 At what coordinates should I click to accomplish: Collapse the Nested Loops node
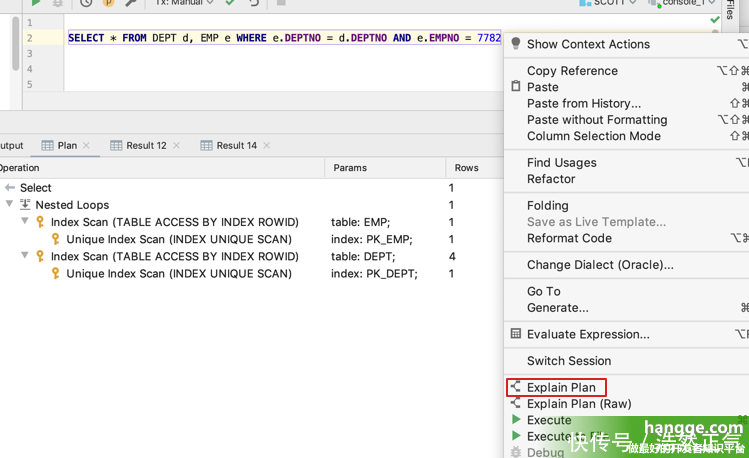pyautogui.click(x=9, y=204)
